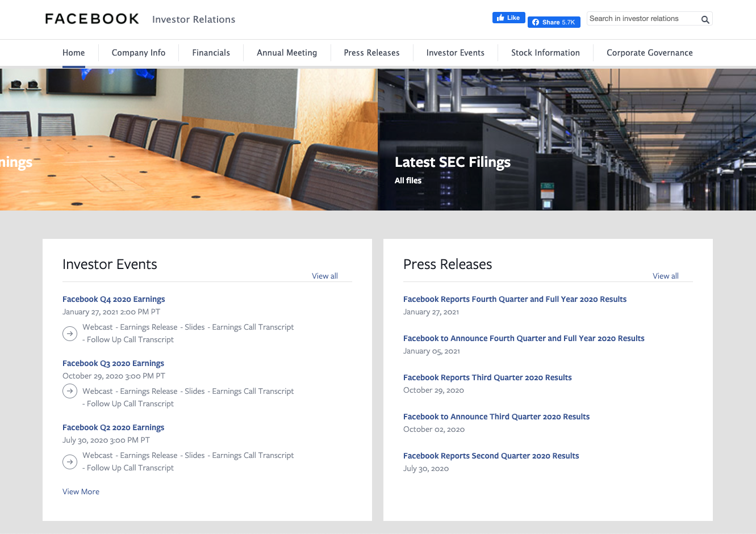Screen dimensions: 756x534
Task: Go to Annual Meeting page
Action: [x=287, y=53]
